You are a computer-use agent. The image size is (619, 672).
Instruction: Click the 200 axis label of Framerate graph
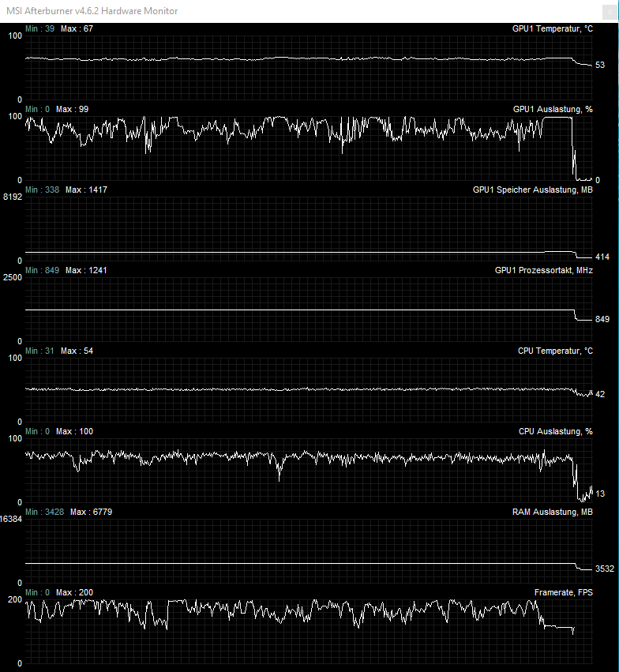[x=14, y=599]
